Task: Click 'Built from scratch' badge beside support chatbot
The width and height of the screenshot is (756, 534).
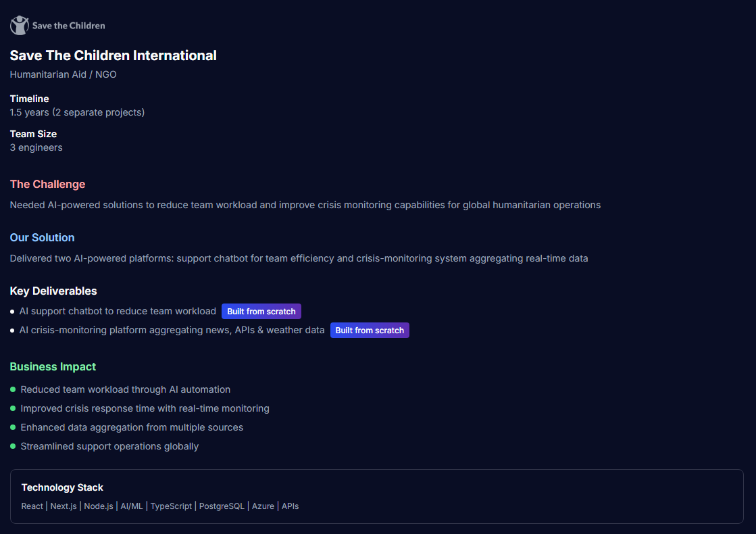Action: pyautogui.click(x=261, y=311)
